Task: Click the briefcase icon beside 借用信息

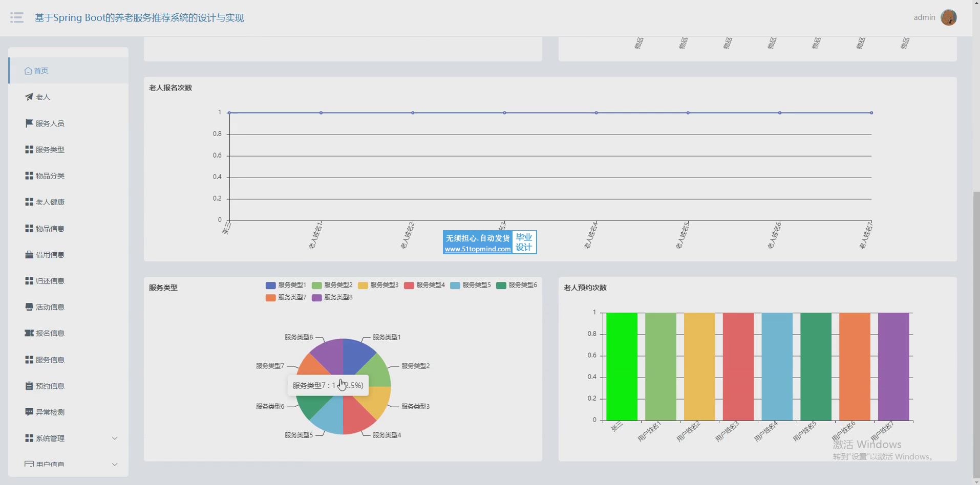Action: coord(29,254)
